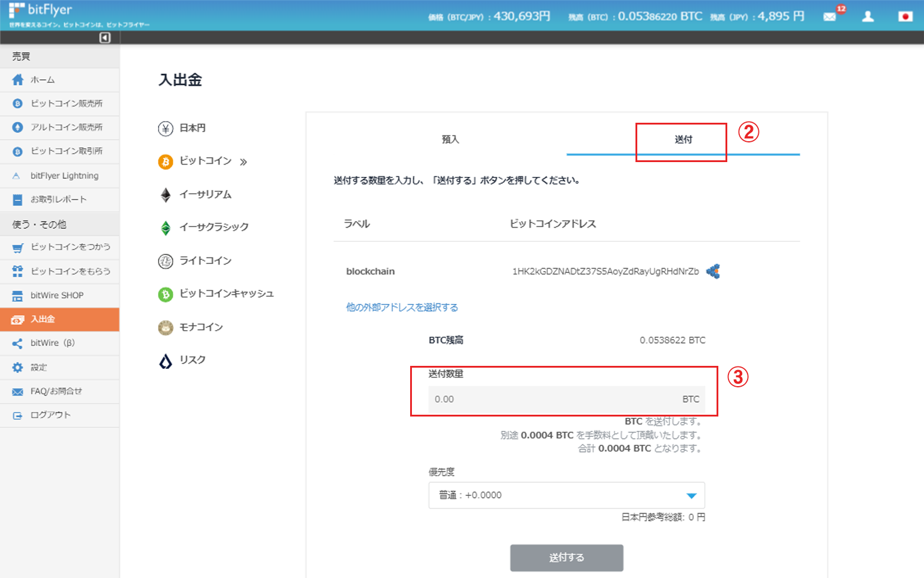Click the ビットコイン取引所 sidebar icon
Viewport: 924px width, 578px height.
pos(18,151)
